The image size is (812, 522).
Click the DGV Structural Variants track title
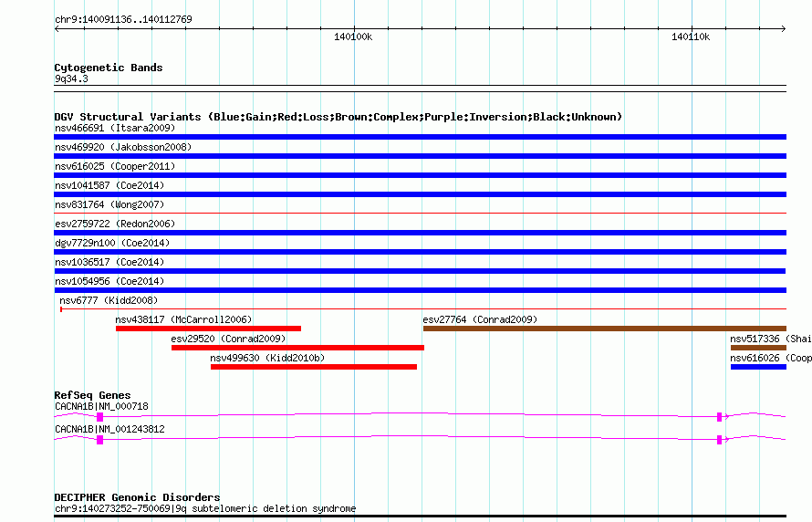point(338,117)
